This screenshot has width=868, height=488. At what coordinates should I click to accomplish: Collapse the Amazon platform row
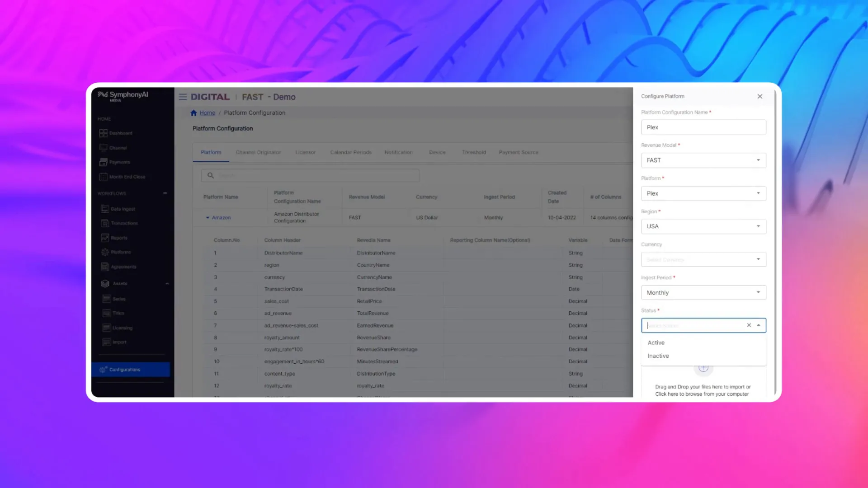[208, 218]
